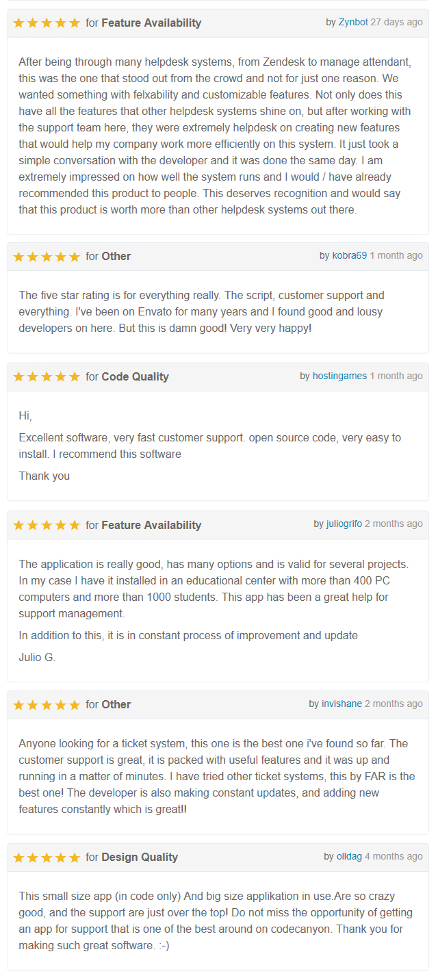Click the Feature Availability label in Zynbot's review
The width and height of the screenshot is (438, 980).
click(x=151, y=23)
